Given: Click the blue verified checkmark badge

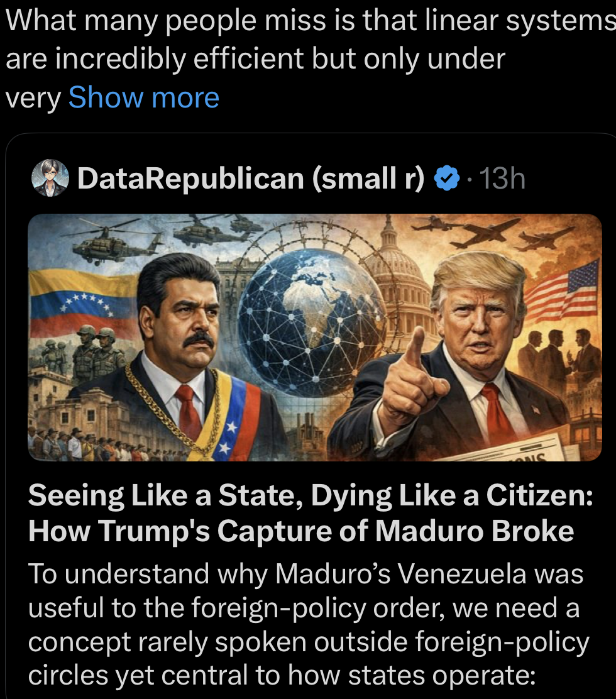Looking at the screenshot, I should pyautogui.click(x=447, y=179).
